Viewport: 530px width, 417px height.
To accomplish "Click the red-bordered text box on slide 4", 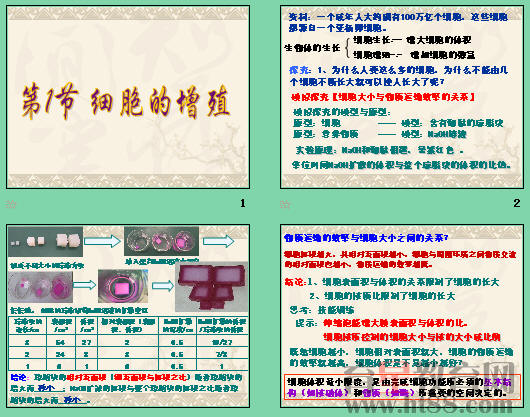I will click(402, 387).
